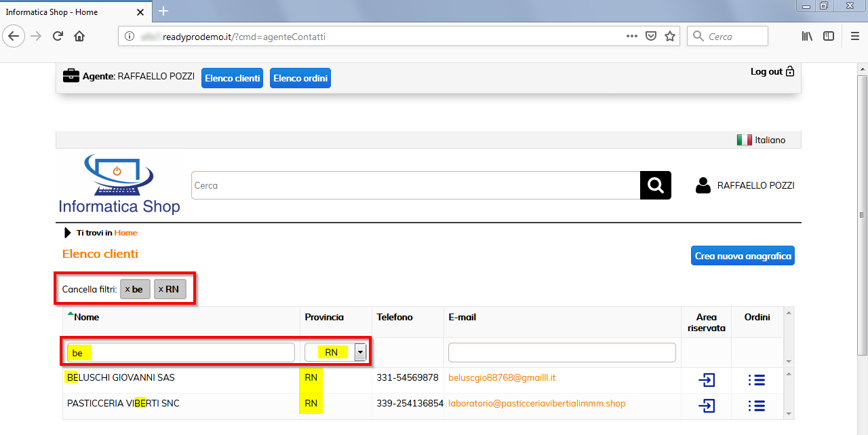Open email beluscgio88768@gmailll.it
The width and height of the screenshot is (868, 435).
[x=502, y=377]
